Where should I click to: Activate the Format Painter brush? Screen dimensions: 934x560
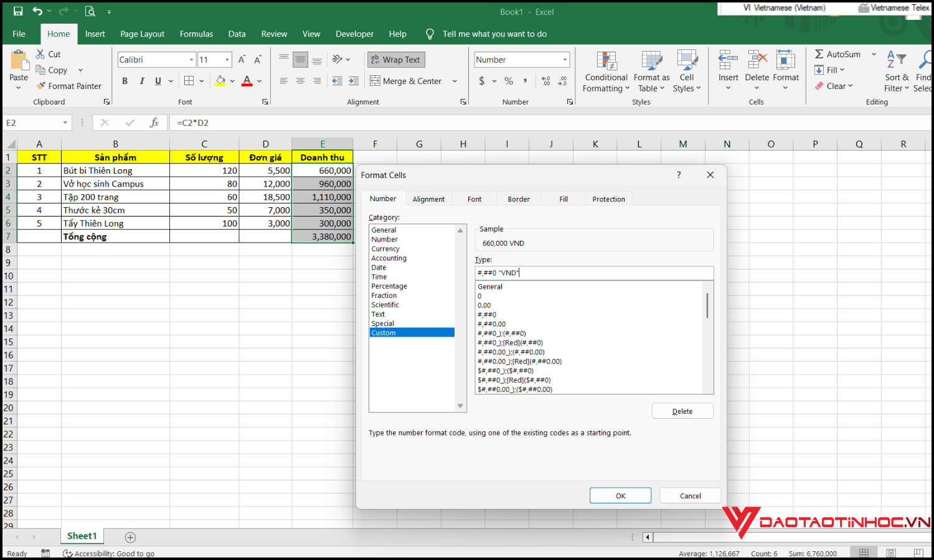click(68, 86)
